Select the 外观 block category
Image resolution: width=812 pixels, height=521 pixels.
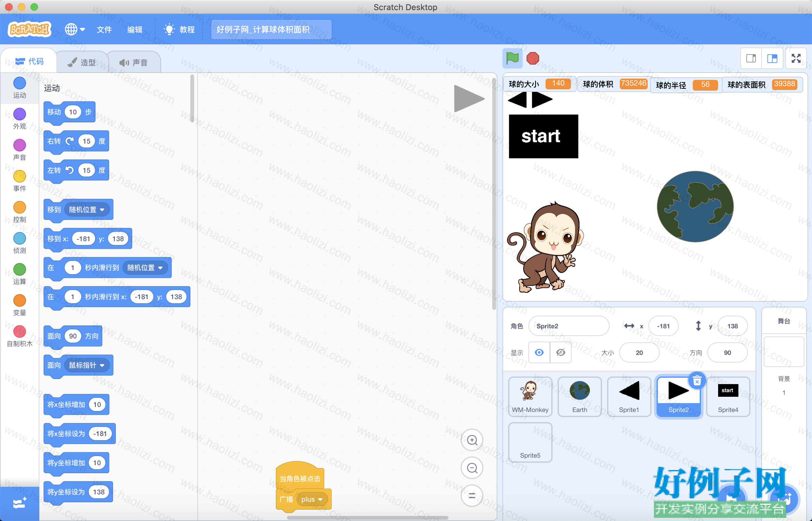(x=20, y=119)
